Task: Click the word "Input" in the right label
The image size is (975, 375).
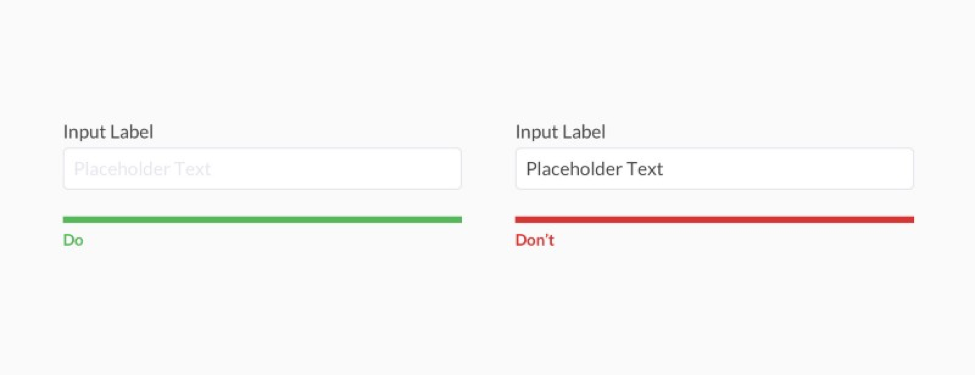Action: click(537, 132)
